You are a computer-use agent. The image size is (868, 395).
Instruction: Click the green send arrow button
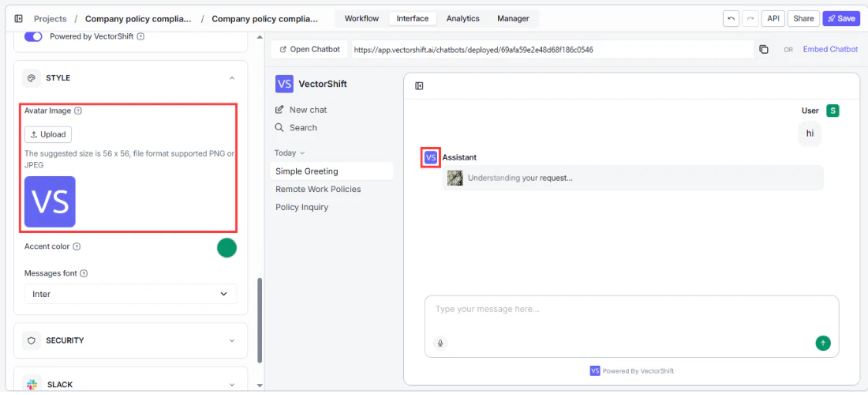click(823, 343)
